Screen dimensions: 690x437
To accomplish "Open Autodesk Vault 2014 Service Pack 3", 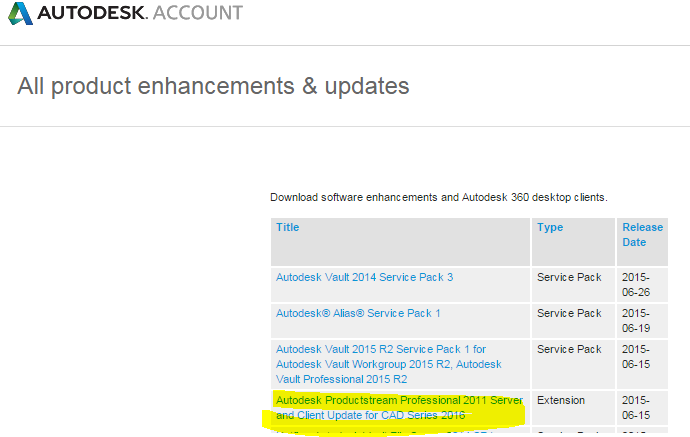I will tap(364, 277).
